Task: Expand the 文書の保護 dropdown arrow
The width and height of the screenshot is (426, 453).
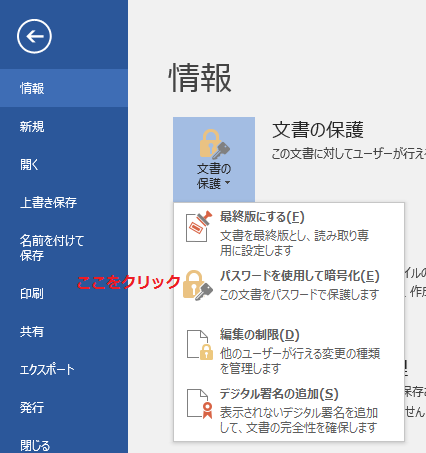Action: (227, 183)
